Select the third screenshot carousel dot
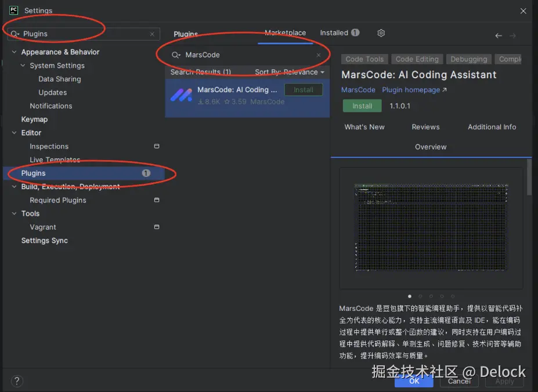The height and width of the screenshot is (392, 538). click(431, 296)
